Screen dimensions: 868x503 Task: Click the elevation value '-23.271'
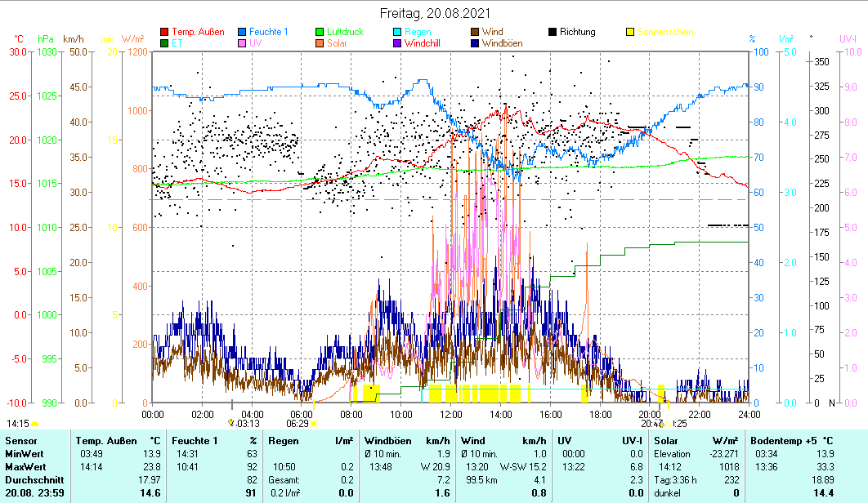[x=724, y=454]
